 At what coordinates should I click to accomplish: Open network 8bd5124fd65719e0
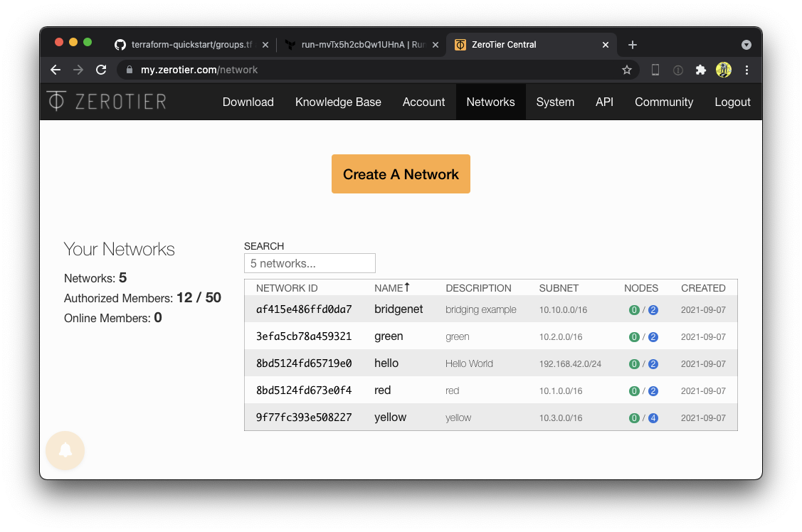[x=304, y=363]
